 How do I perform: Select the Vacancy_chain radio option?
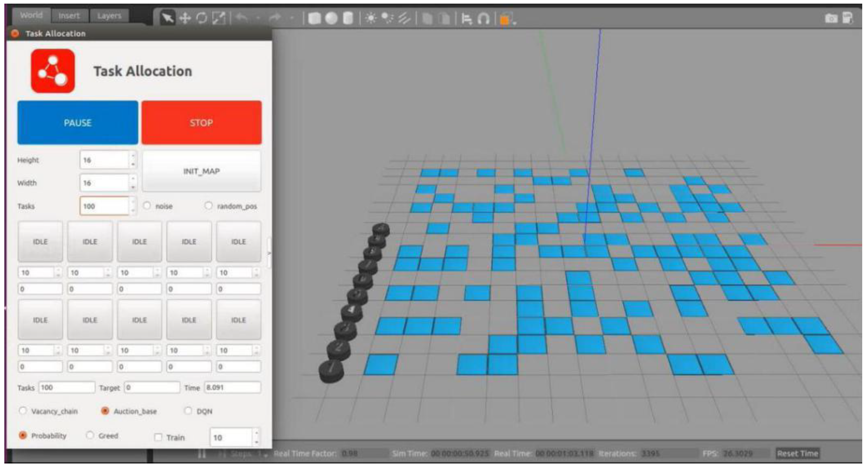tap(23, 411)
